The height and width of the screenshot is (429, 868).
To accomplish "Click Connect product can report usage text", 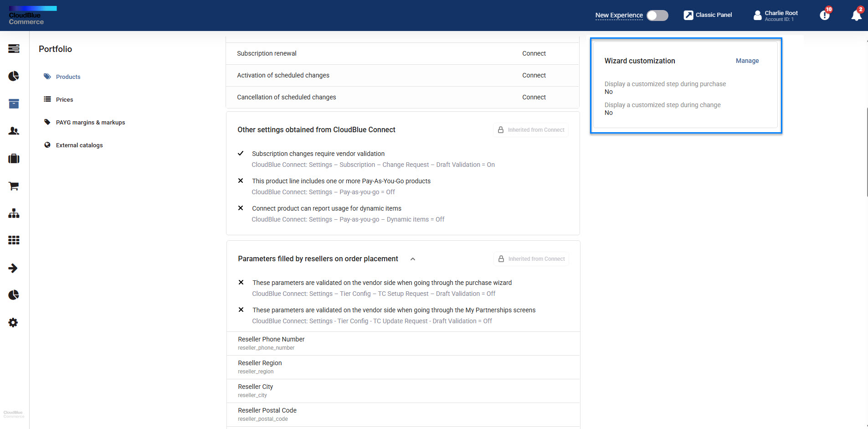I will click(x=327, y=208).
